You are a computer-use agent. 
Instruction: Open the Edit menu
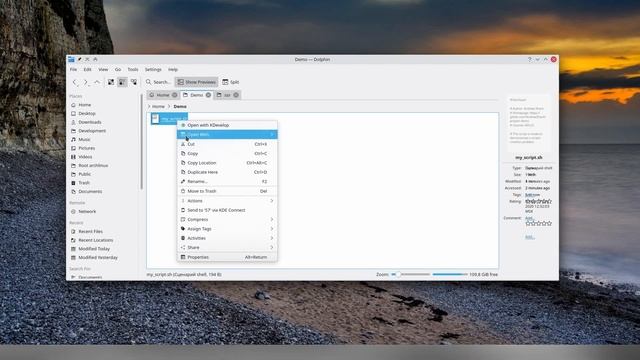(x=87, y=69)
